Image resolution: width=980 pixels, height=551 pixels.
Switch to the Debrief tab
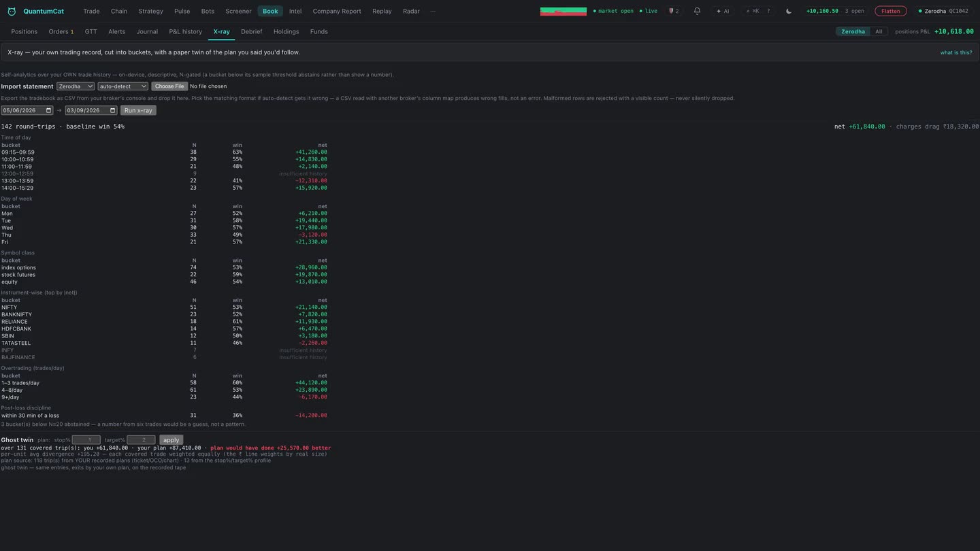tap(251, 32)
